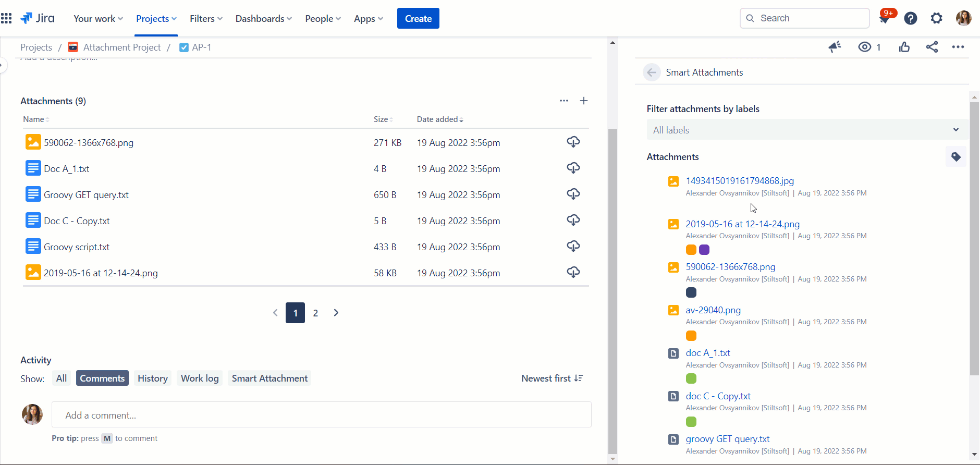980x465 pixels.
Task: Share the issue via share icon
Action: click(932, 47)
